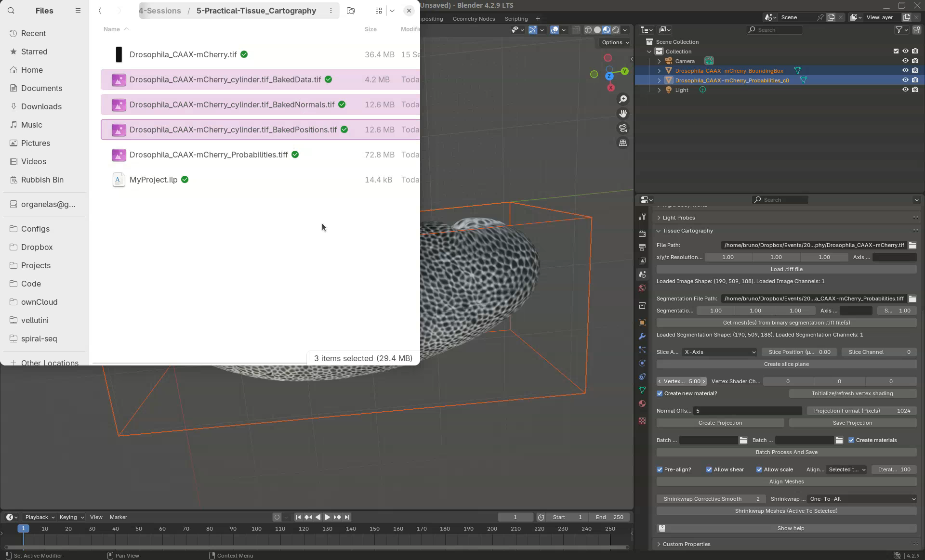Click the pan view hand icon
The image size is (925, 560).
click(x=623, y=114)
